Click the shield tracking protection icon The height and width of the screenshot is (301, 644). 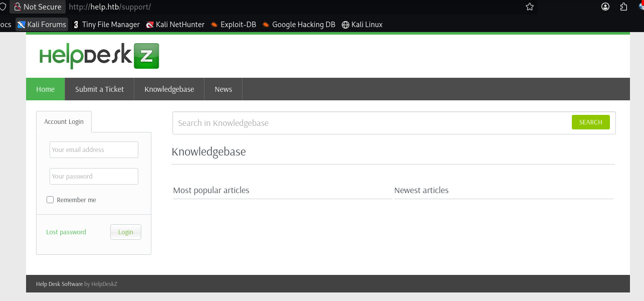tap(2, 7)
